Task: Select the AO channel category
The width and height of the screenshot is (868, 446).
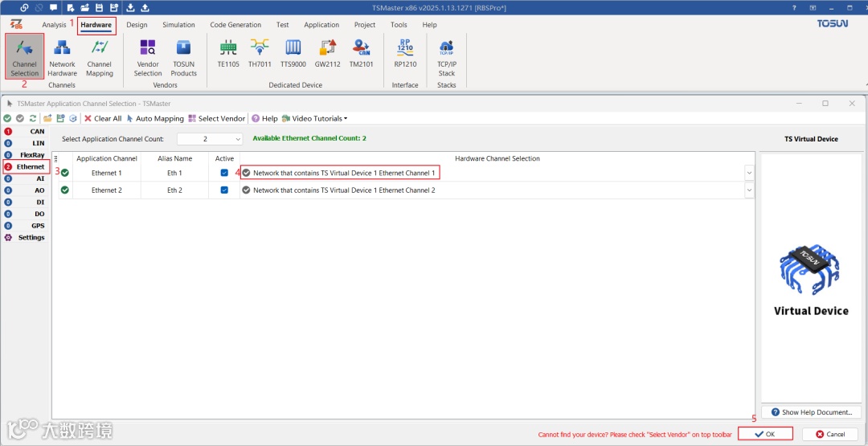Action: [x=24, y=190]
